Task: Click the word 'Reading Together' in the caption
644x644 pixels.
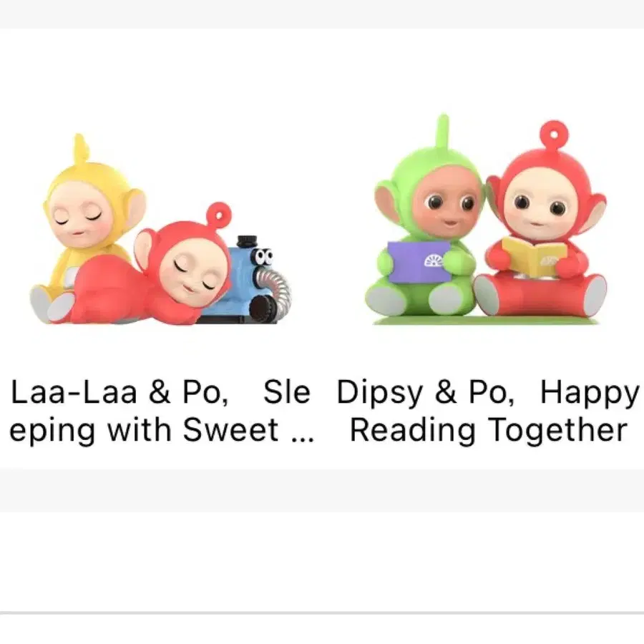Action: pos(488,430)
